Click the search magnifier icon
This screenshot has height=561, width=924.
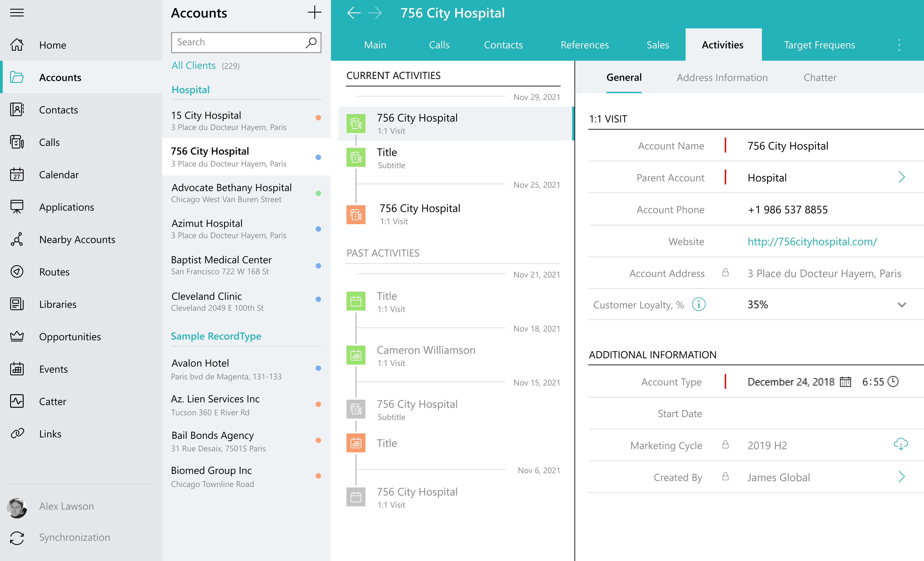tap(311, 42)
